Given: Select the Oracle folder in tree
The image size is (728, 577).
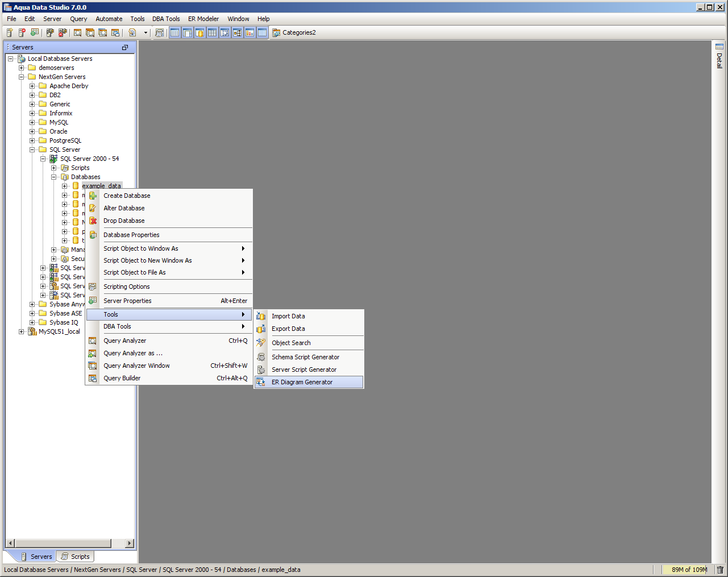Looking at the screenshot, I should point(58,131).
